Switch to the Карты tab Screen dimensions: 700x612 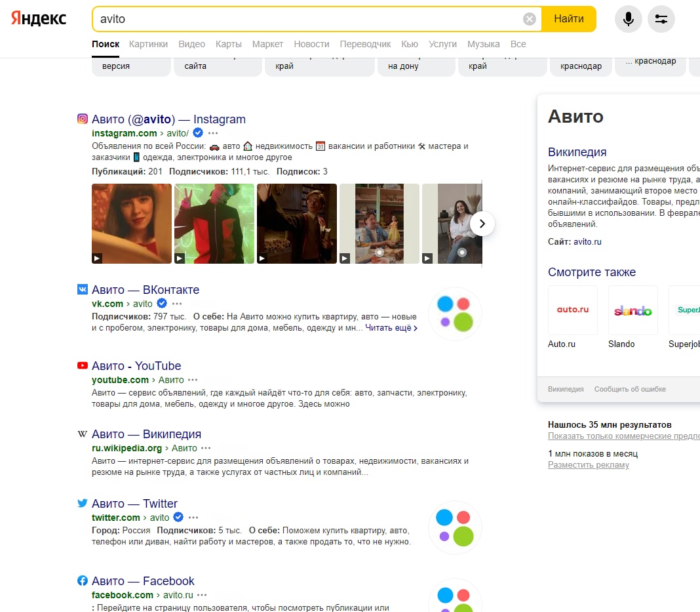229,44
